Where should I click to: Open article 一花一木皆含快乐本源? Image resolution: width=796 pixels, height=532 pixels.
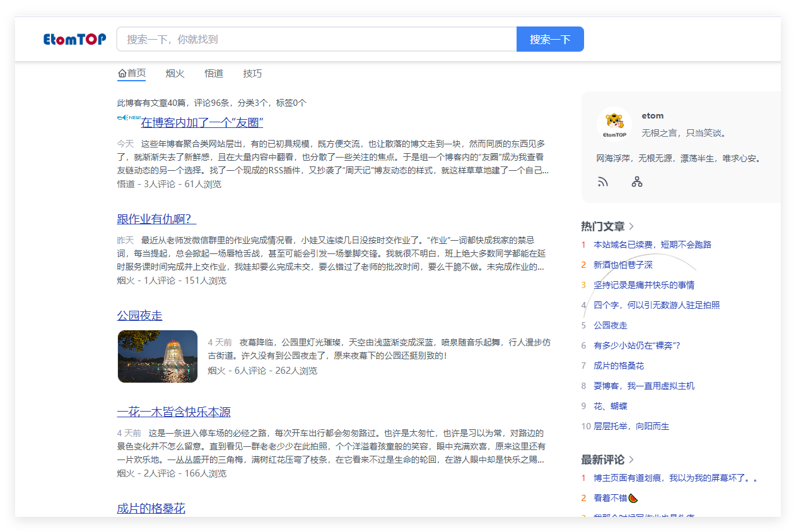click(x=173, y=412)
